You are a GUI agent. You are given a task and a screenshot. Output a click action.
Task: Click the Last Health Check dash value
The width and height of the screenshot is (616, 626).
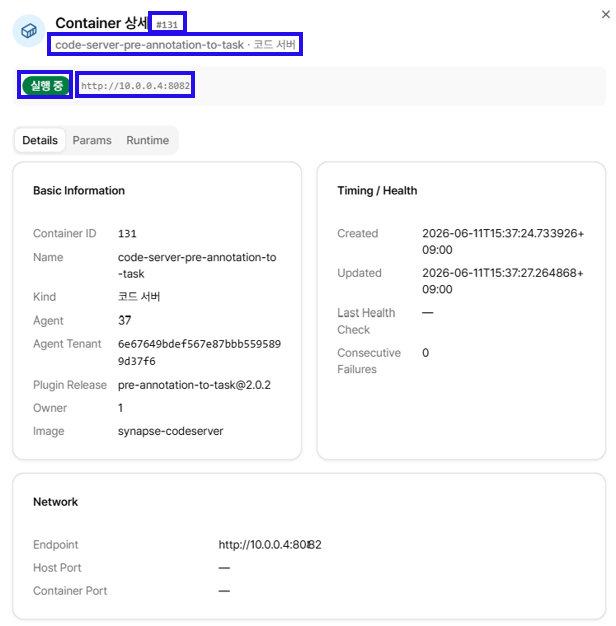[428, 313]
